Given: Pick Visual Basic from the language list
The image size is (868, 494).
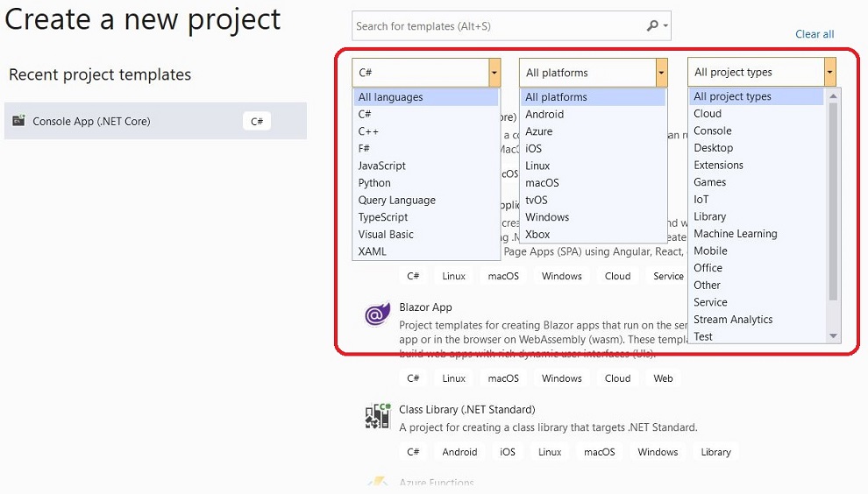Looking at the screenshot, I should click(x=426, y=234).
